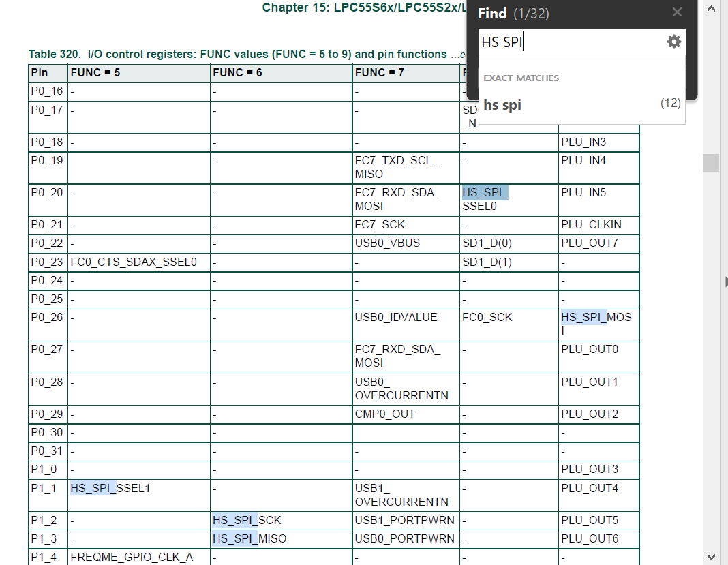Select the 'hs spi' exact match suggestion
Viewport: 728px width, 565px height.
(502, 105)
